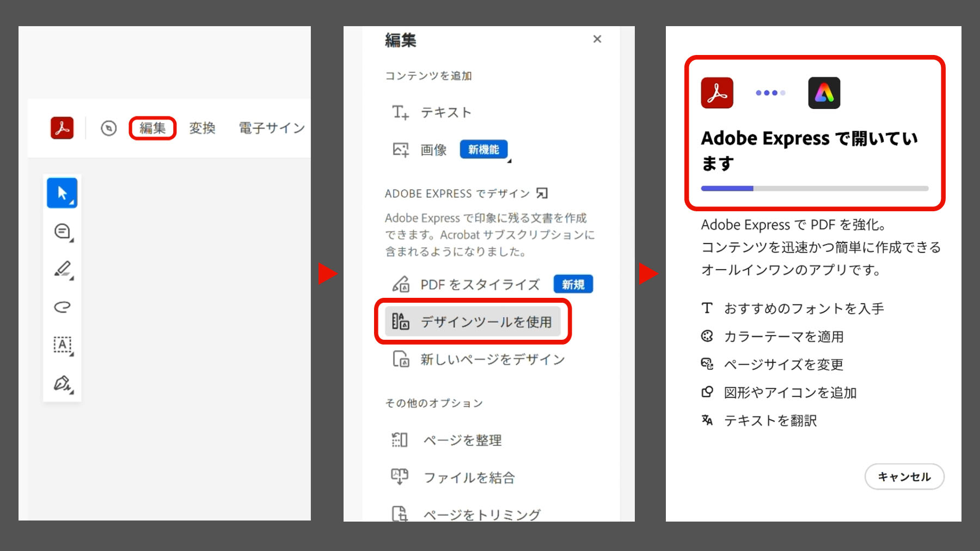Click the ファイルを結合 icon
The height and width of the screenshot is (551, 980).
[x=400, y=477]
